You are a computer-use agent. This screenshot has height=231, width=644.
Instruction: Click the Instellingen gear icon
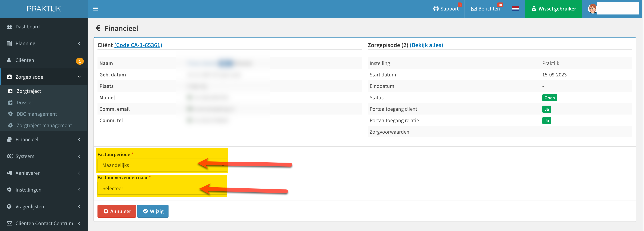9,190
